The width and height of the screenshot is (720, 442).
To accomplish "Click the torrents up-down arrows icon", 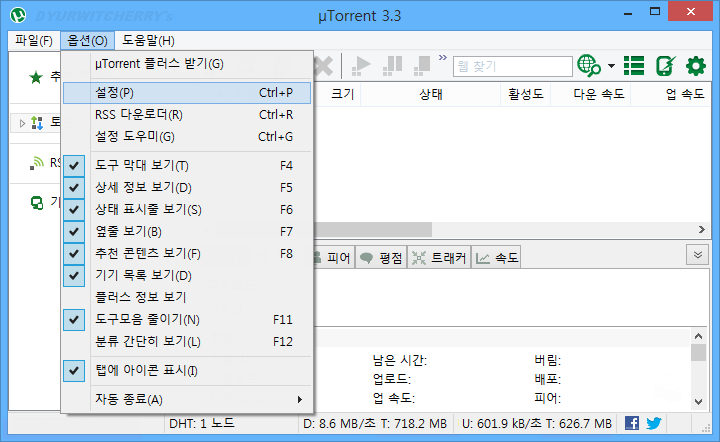I will tap(37, 123).
